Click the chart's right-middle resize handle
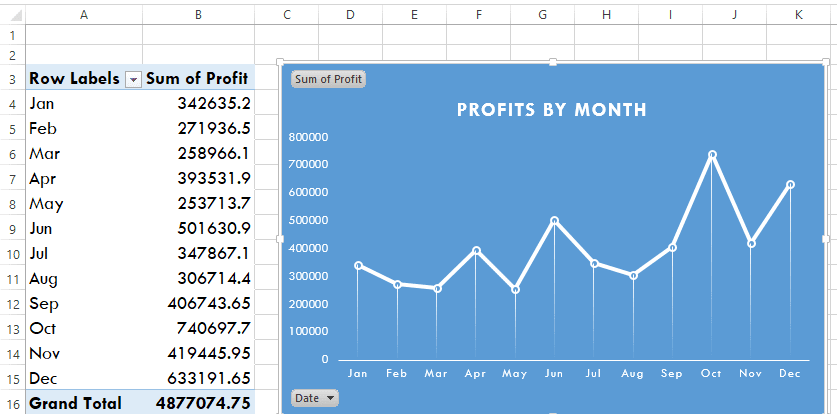The image size is (837, 414). point(826,238)
